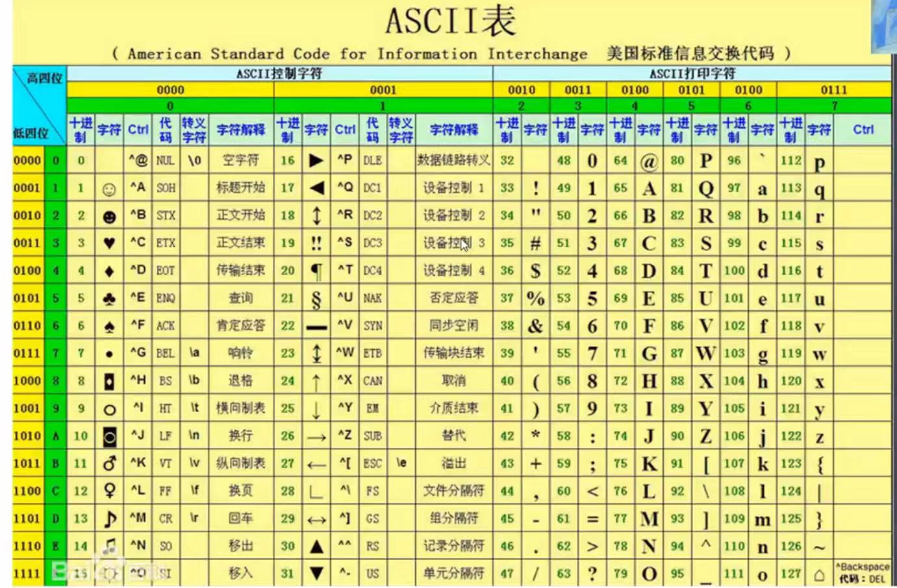Click the capital "M" character beside 77

pyautogui.click(x=650, y=519)
